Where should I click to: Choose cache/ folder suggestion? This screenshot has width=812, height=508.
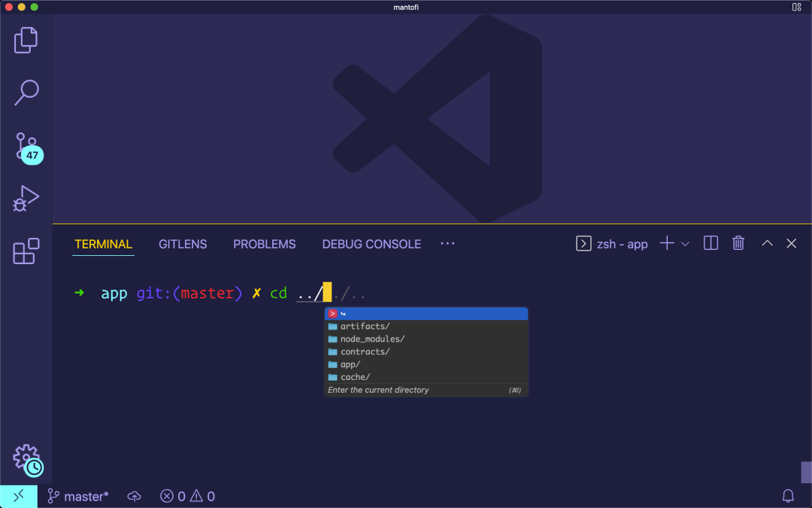tap(426, 377)
